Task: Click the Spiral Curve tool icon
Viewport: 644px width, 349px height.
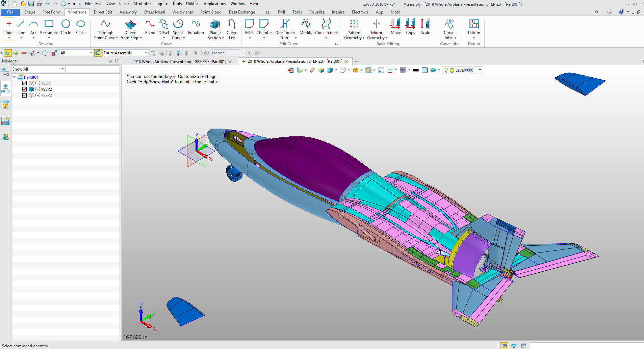Action: (x=178, y=24)
